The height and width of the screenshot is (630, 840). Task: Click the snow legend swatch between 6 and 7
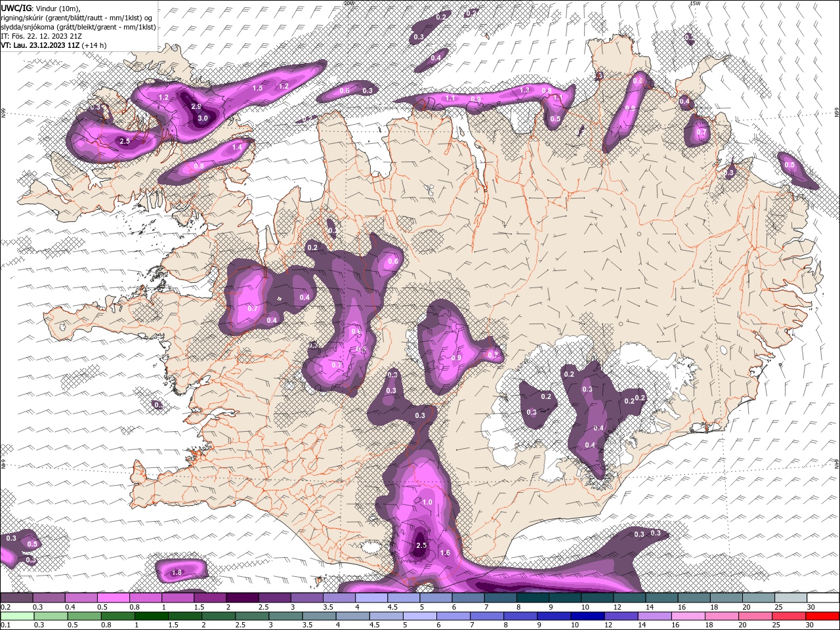[469, 598]
